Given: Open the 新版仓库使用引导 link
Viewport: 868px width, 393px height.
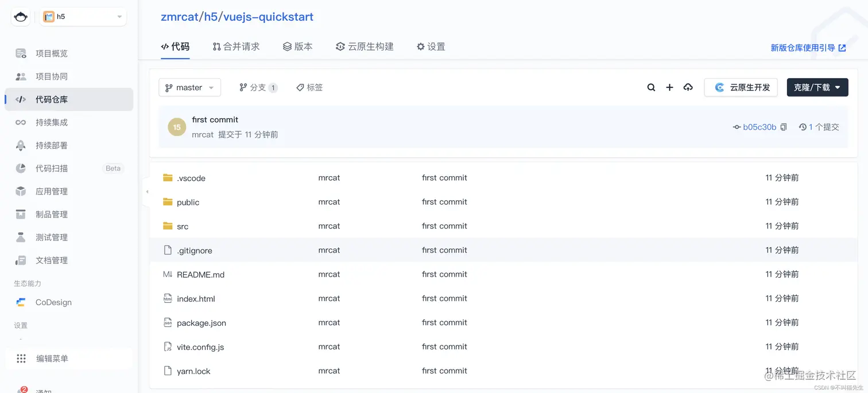Looking at the screenshot, I should click(808, 48).
